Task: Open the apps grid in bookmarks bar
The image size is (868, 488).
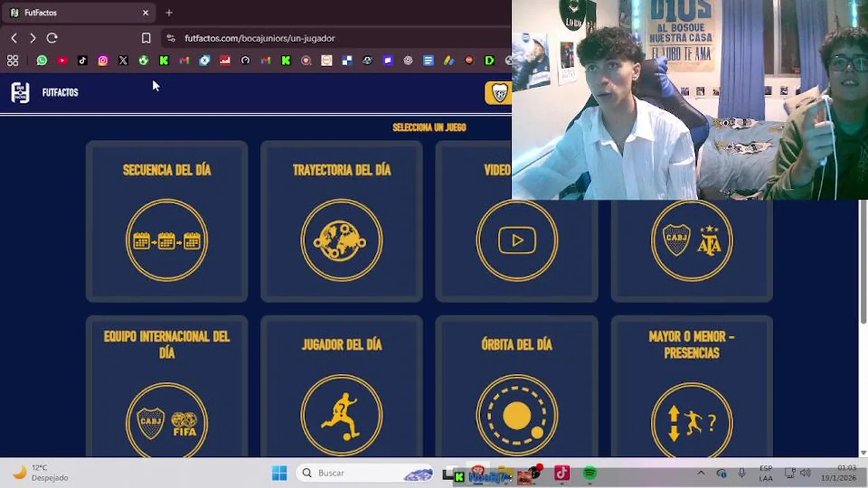Action: pos(13,61)
